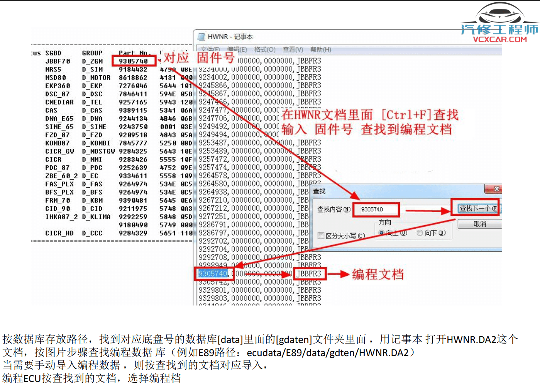Click the JBBFR3 programming document entry
540x392 pixels.
click(x=310, y=274)
